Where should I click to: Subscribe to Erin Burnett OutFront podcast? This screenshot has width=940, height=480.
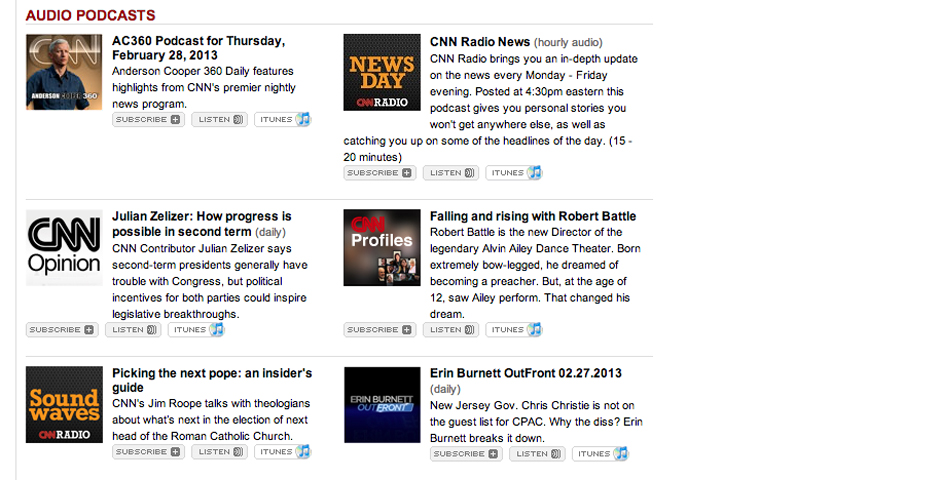(466, 454)
